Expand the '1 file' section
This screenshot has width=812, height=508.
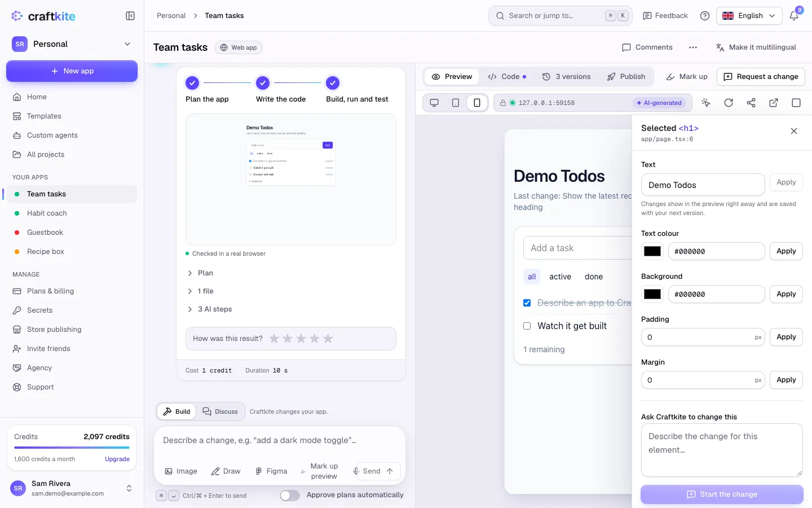click(x=200, y=291)
